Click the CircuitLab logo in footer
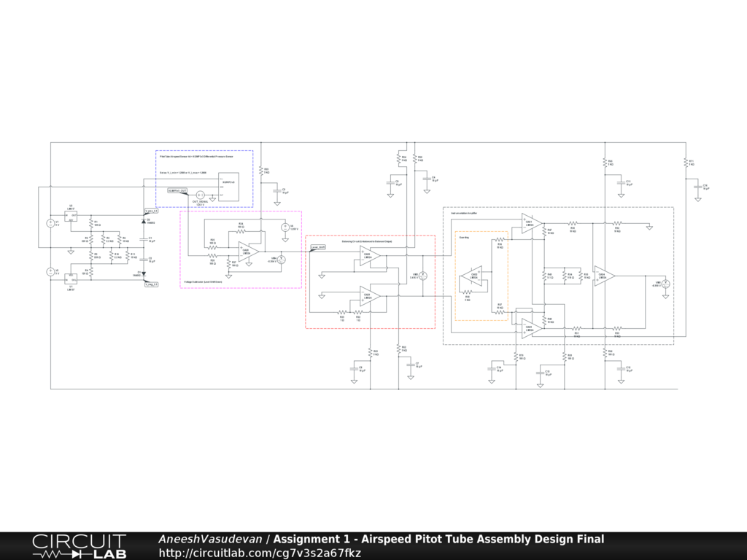Viewport: 747px width, 560px height. [79, 545]
